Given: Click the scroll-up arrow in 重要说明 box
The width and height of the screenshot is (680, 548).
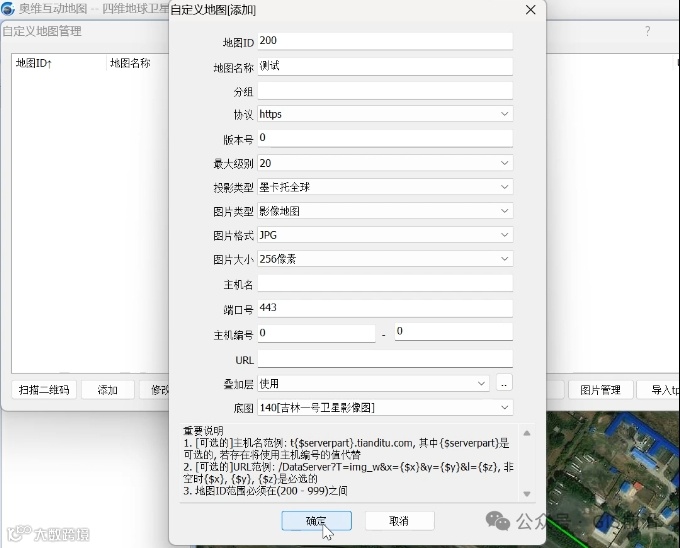Looking at the screenshot, I should pyautogui.click(x=527, y=433).
